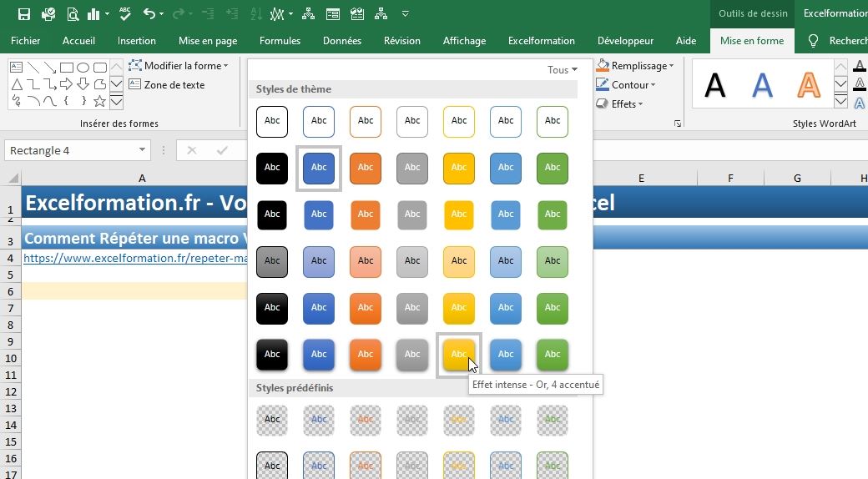Screen dimensions: 868x479
Task: Select the five-point star shape
Action: click(x=99, y=101)
